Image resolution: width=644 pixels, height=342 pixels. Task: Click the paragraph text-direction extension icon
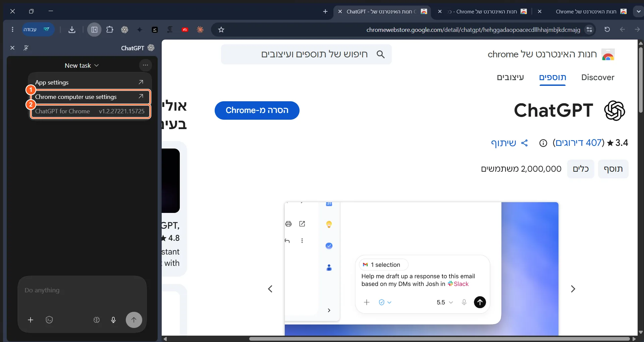(x=170, y=30)
